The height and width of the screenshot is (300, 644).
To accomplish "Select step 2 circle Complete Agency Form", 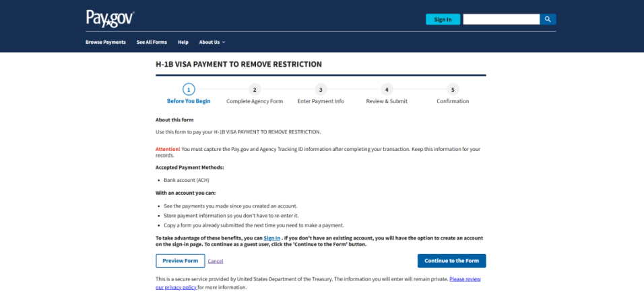I will [x=254, y=89].
